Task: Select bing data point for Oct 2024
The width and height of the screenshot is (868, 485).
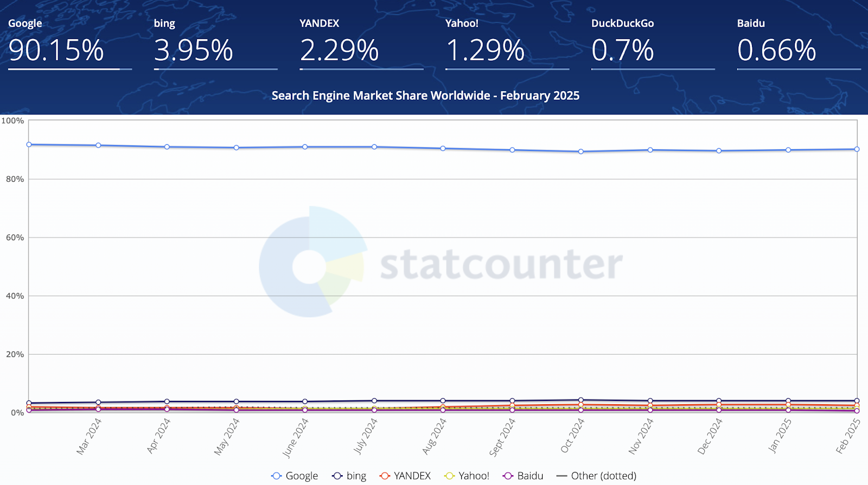Action: pos(581,400)
